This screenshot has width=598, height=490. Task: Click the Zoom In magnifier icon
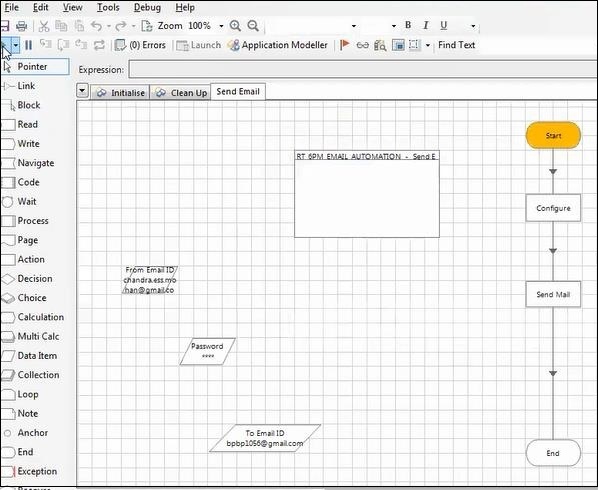point(235,26)
